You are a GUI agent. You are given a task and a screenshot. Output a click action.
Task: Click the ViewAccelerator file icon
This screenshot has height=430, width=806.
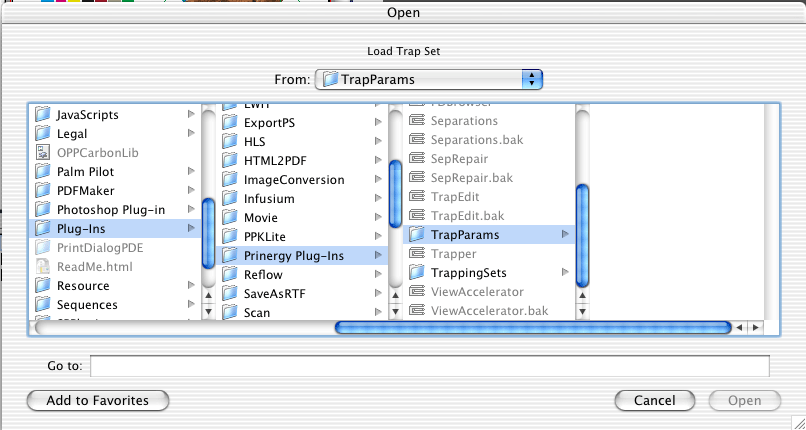[x=417, y=292]
